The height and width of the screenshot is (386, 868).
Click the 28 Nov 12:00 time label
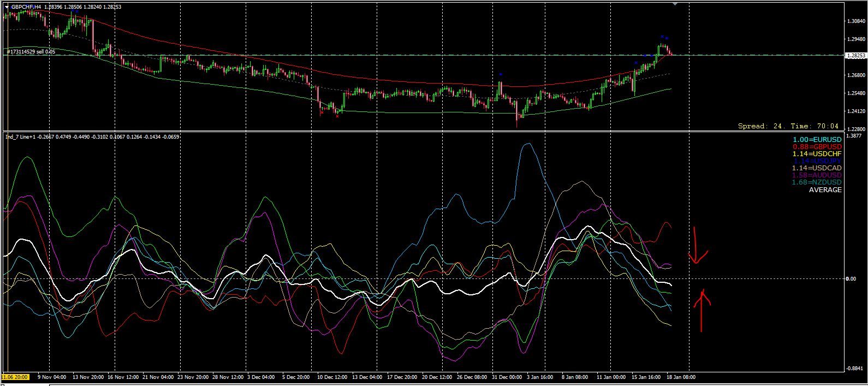228,377
